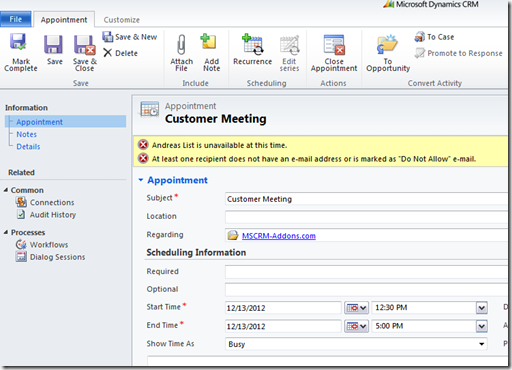This screenshot has width=512, height=370.
Task: Open the Recurrence scheduling icon
Action: (x=252, y=44)
